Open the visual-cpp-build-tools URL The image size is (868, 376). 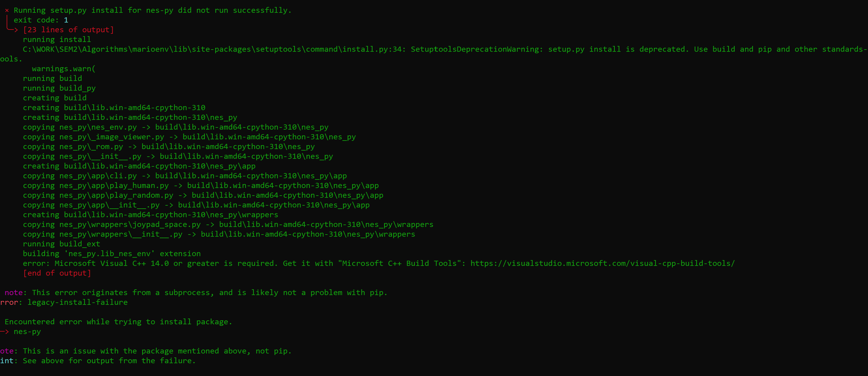(602, 263)
